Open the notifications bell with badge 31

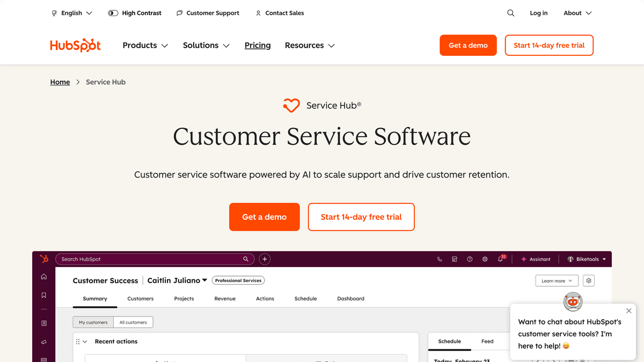tap(501, 258)
